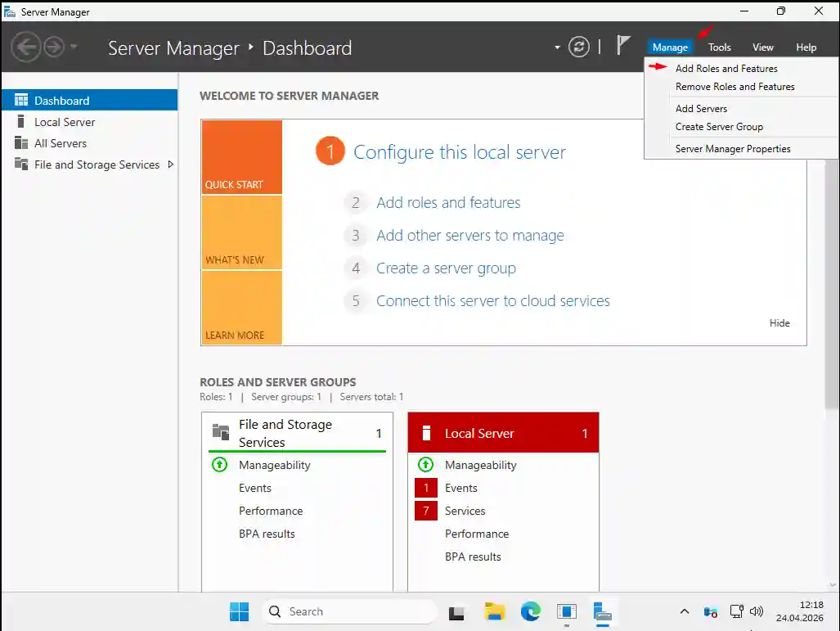Click Local Server icon in sidebar
The image size is (840, 631).
pyautogui.click(x=21, y=121)
